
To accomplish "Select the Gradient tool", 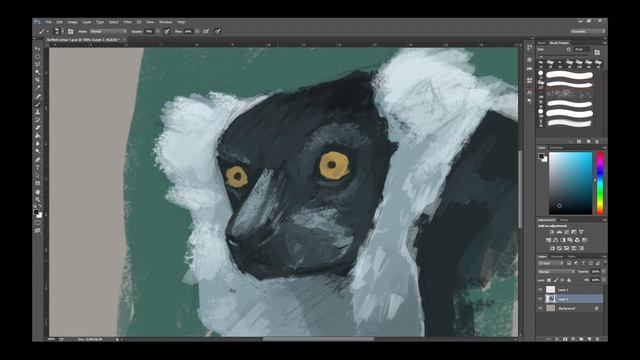I will [x=38, y=136].
